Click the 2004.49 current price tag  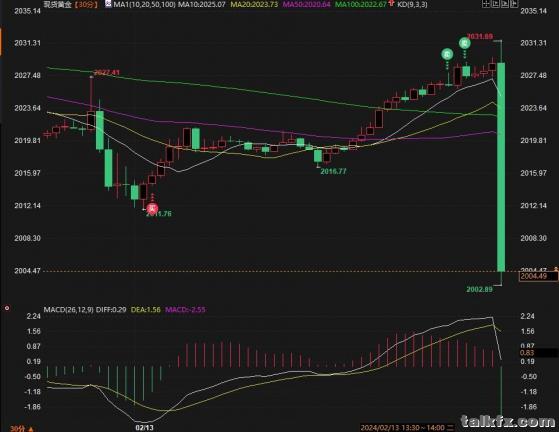click(x=538, y=276)
